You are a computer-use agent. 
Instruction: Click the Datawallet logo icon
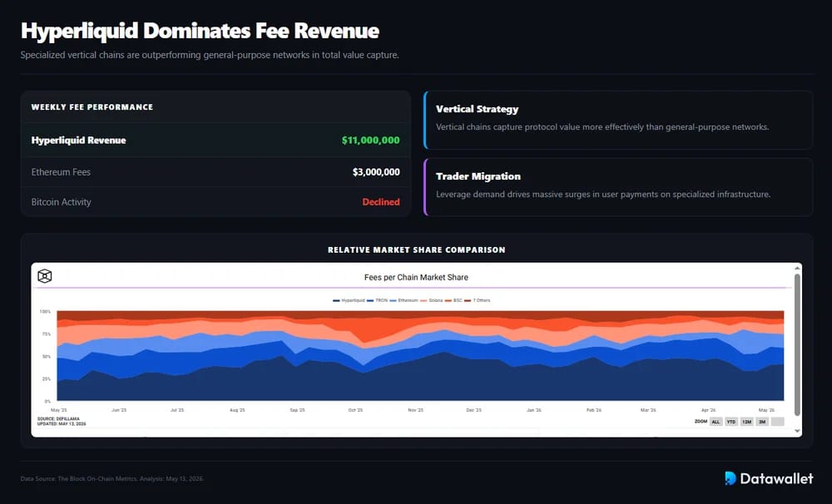pos(730,478)
